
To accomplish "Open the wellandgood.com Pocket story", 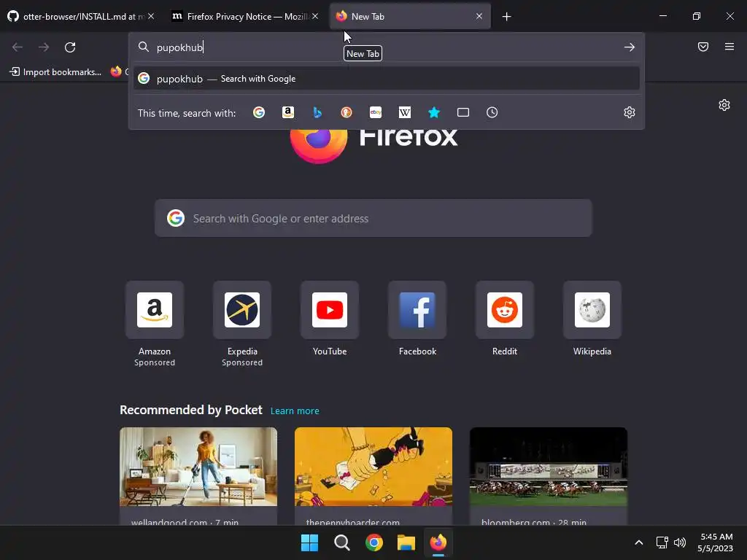I will click(x=198, y=476).
